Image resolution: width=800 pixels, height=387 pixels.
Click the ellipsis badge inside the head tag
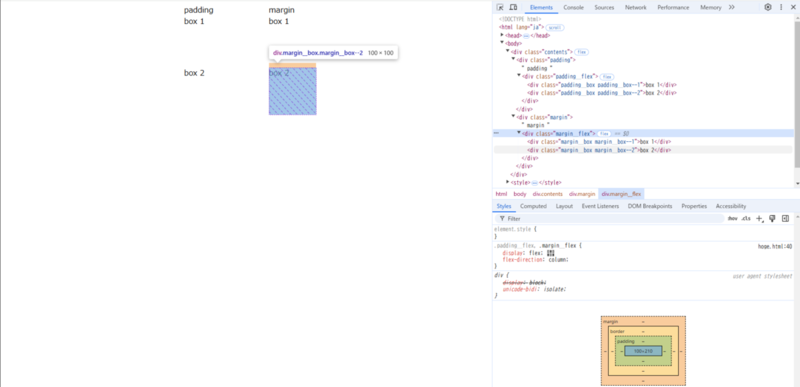526,36
